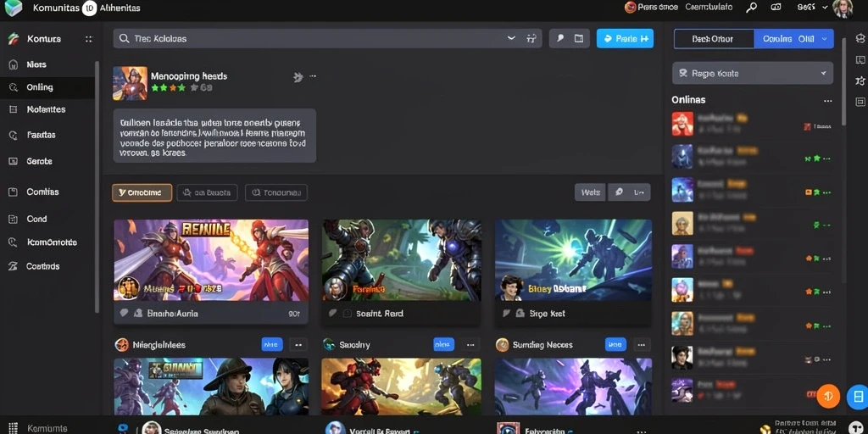The height and width of the screenshot is (434, 868).
Task: Click the grid dots icon beside Komuras
Action: click(88, 39)
